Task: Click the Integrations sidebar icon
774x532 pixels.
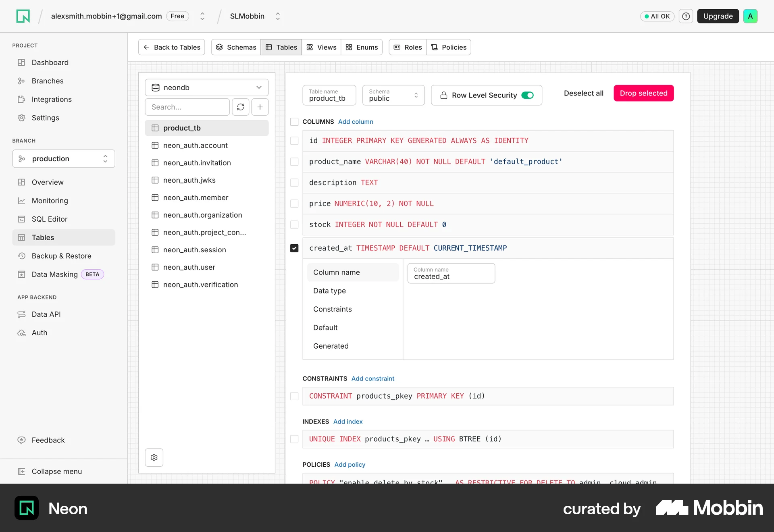Action: (x=21, y=99)
